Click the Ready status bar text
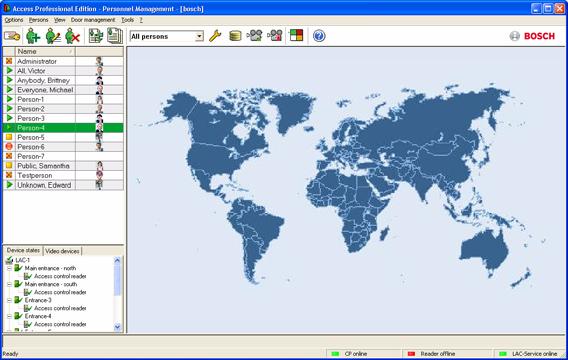Viewport: 568px width, 360px height. point(11,354)
